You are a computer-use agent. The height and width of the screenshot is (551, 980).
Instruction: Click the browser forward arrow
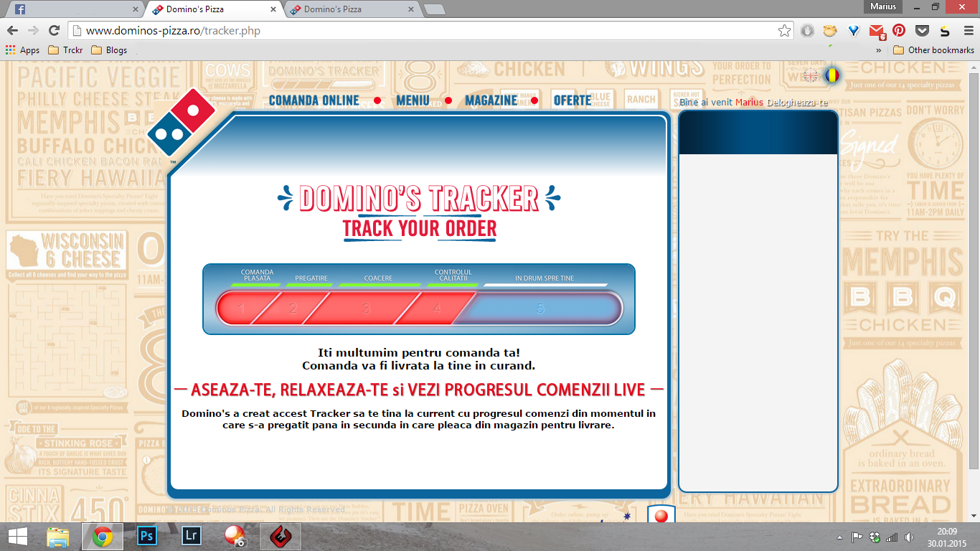pyautogui.click(x=33, y=31)
